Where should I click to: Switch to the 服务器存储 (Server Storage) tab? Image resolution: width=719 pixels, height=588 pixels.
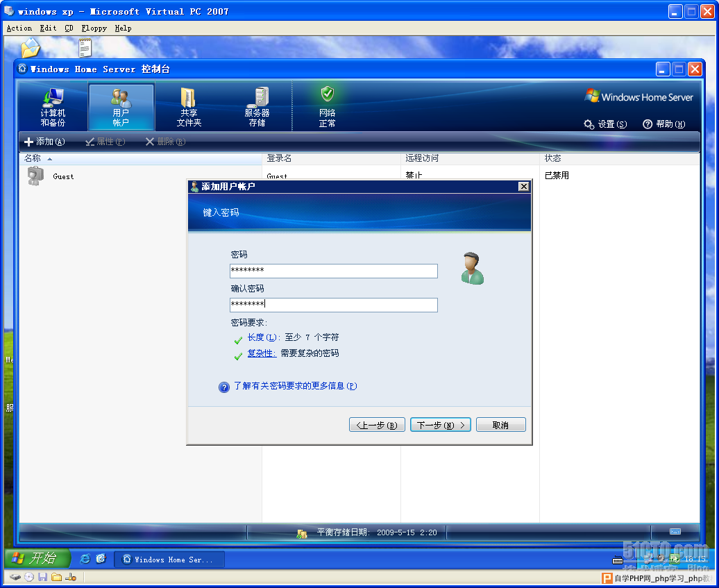[257, 107]
